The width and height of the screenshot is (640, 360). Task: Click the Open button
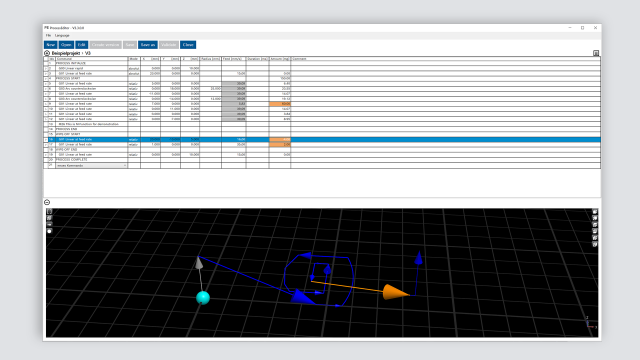click(x=66, y=45)
